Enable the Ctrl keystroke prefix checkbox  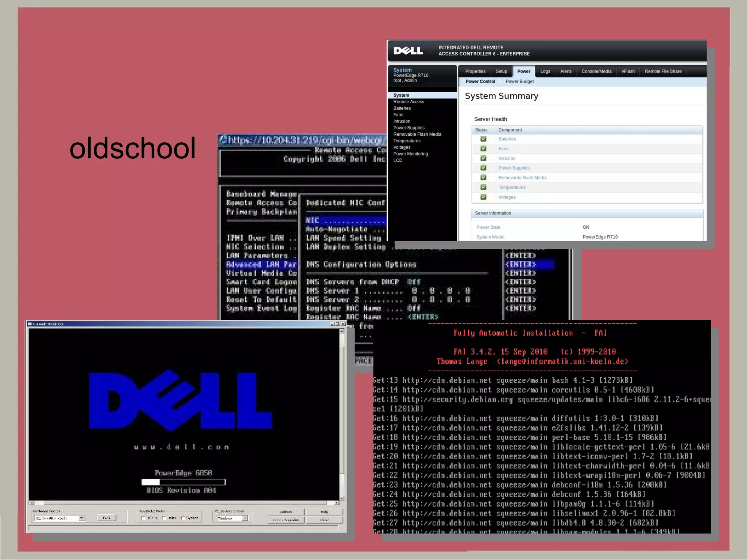pyautogui.click(x=143, y=518)
